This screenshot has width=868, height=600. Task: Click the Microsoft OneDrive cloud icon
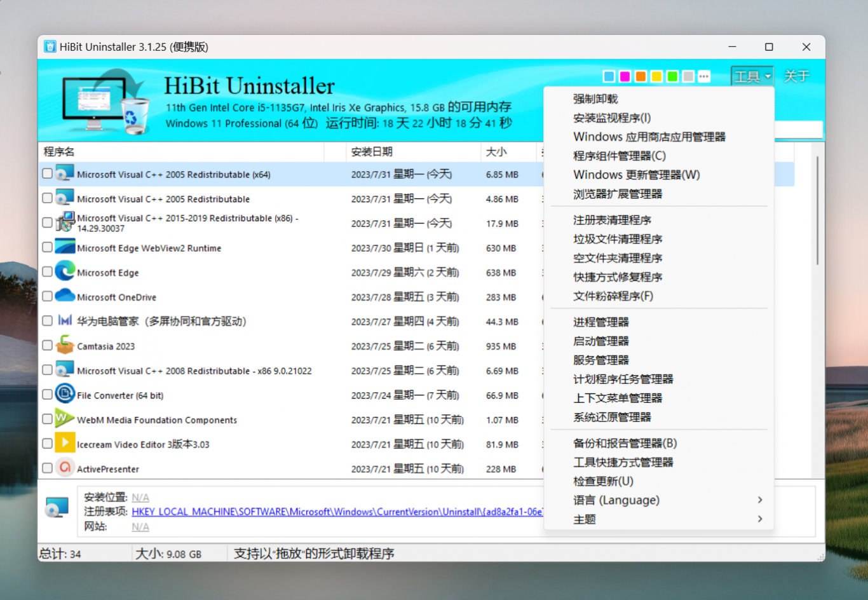click(65, 296)
